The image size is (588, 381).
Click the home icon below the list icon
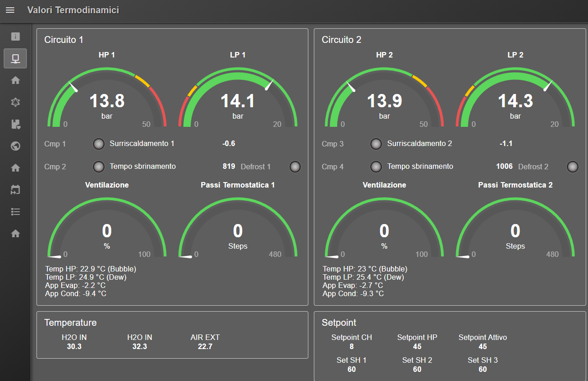coord(16,234)
